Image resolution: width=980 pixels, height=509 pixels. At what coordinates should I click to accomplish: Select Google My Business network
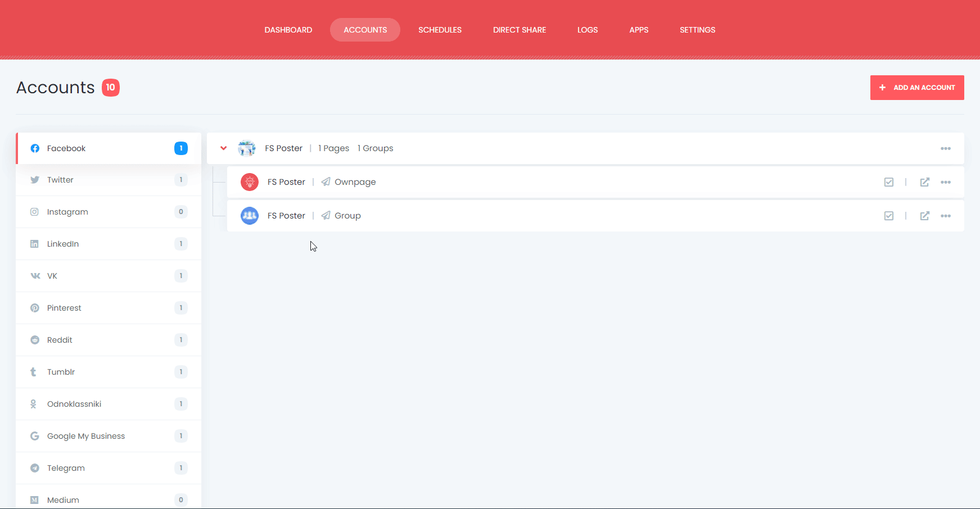109,436
